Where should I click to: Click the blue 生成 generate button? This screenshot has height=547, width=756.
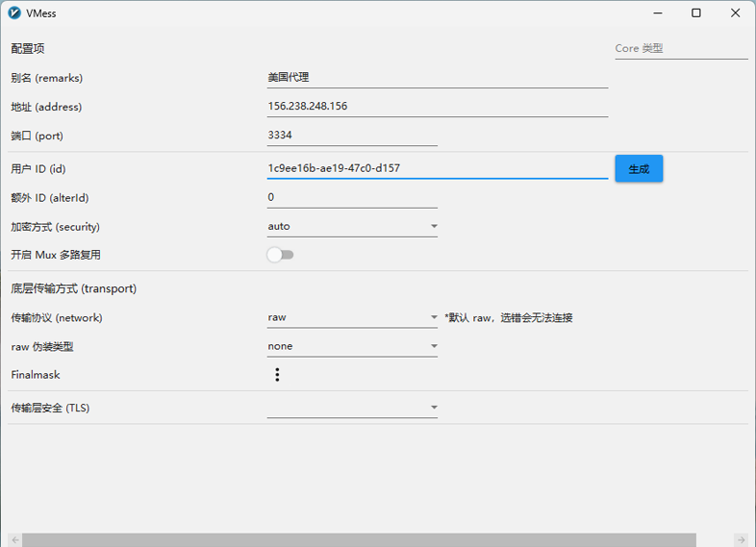tap(639, 168)
